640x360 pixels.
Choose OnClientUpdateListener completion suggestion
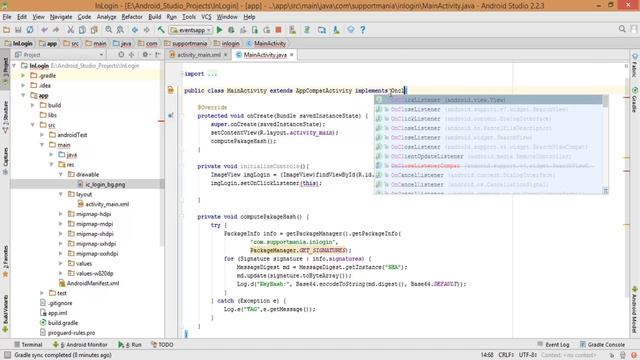coord(488,156)
